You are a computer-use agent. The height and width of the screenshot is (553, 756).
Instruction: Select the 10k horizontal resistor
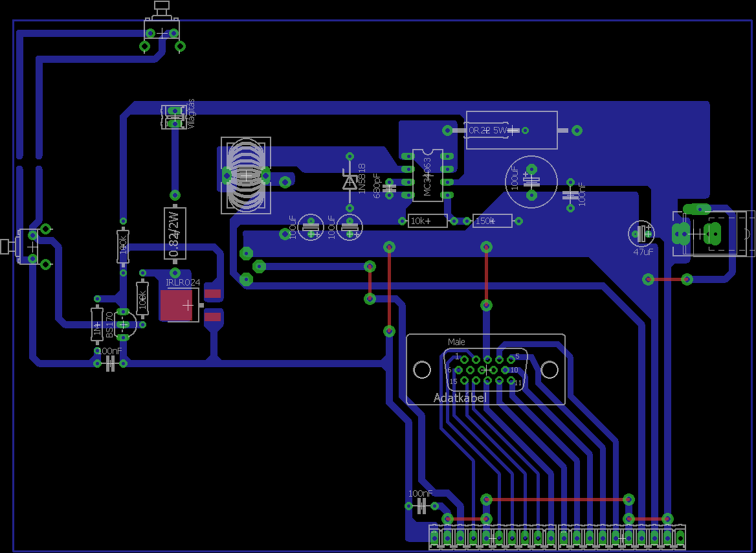click(427, 221)
